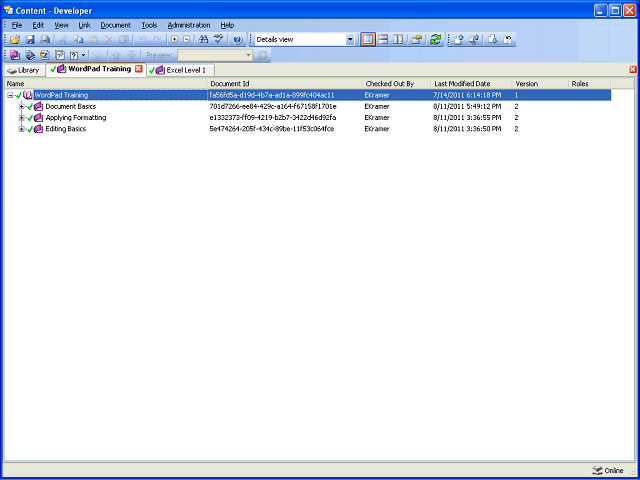Screen dimensions: 640x480
Task: Click the Cut scissors icon
Action: click(x=63, y=40)
